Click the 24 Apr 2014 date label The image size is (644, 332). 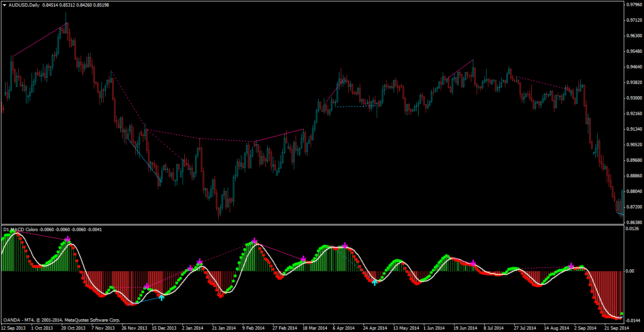[x=375, y=328]
